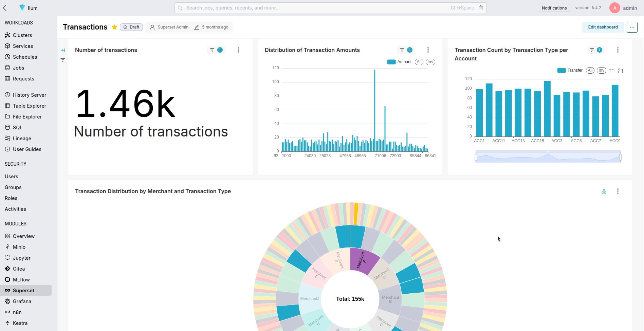Click the SQL database icon
This screenshot has width=644, height=331.
(x=7, y=128)
